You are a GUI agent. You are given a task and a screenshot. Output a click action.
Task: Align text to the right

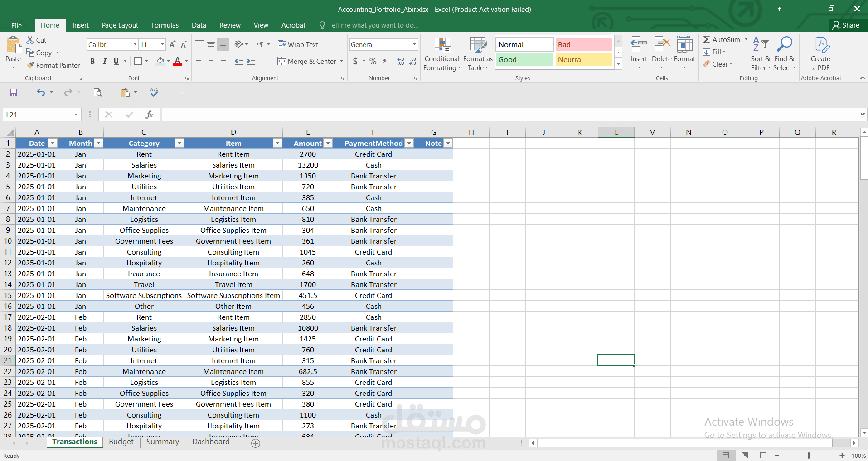(x=223, y=61)
